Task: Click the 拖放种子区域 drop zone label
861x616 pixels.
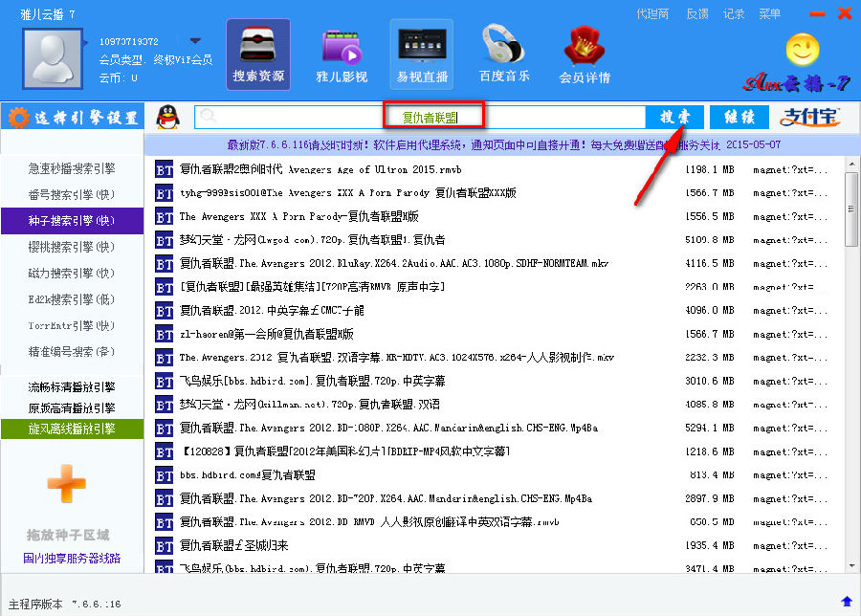Action: pos(68,535)
